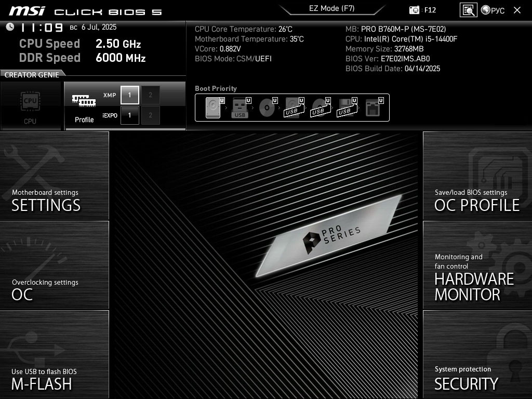The image size is (532, 399).
Task: Click the MB PRO B760M-P (MS-7E02) text
Action: 395,29
